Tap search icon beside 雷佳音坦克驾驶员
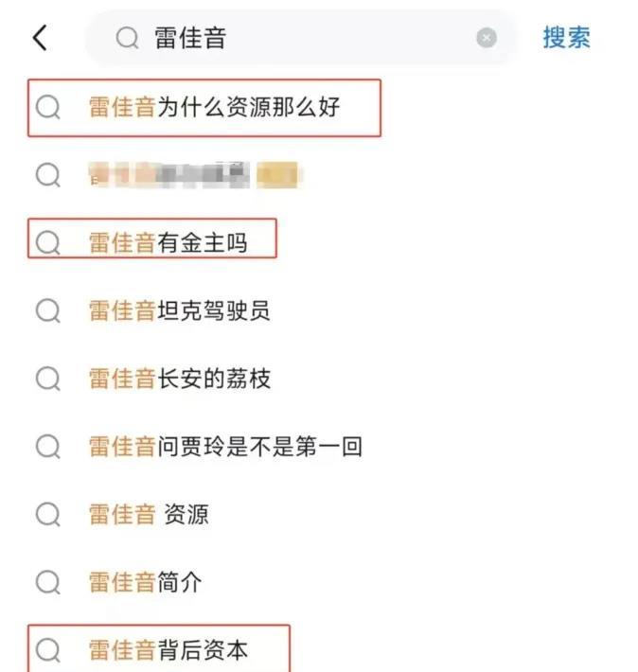638x672 pixels. tap(48, 310)
